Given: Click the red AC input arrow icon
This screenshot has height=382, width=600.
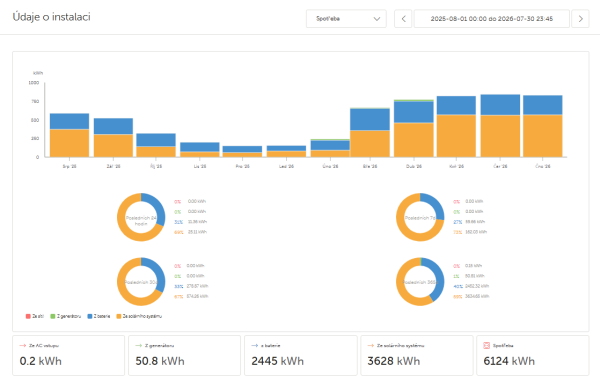Looking at the screenshot, I should 23,345.
